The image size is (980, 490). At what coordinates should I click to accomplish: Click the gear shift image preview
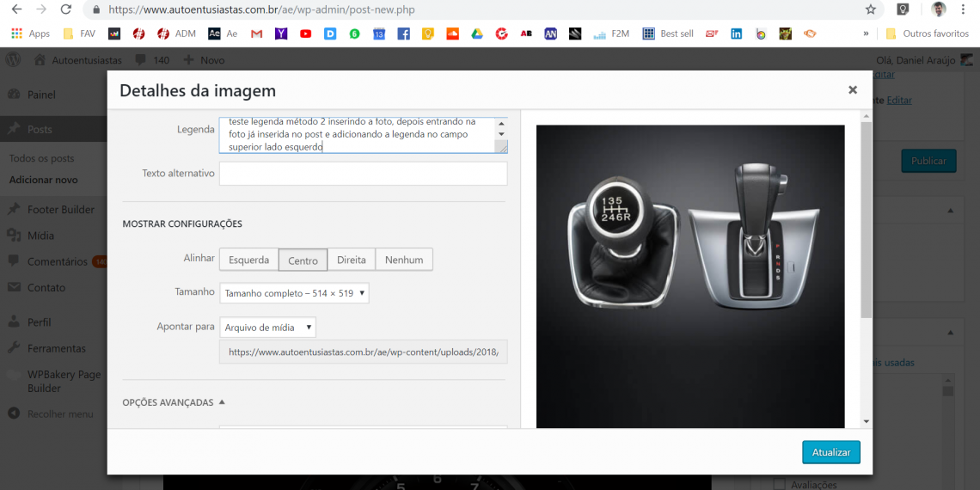(690, 275)
